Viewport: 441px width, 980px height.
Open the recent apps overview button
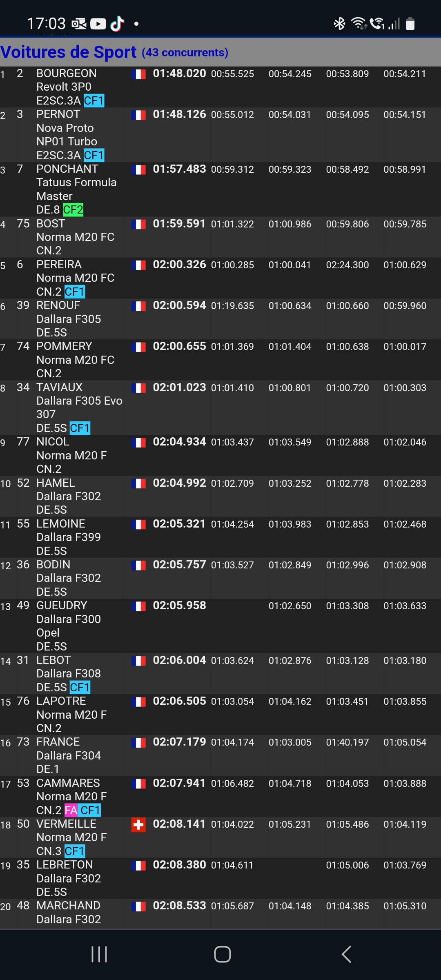click(x=99, y=954)
